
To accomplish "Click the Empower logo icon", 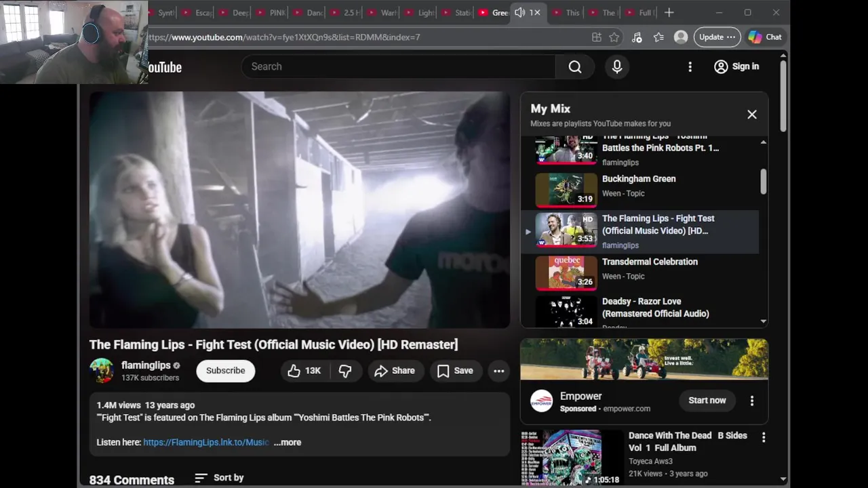I will pyautogui.click(x=541, y=401).
